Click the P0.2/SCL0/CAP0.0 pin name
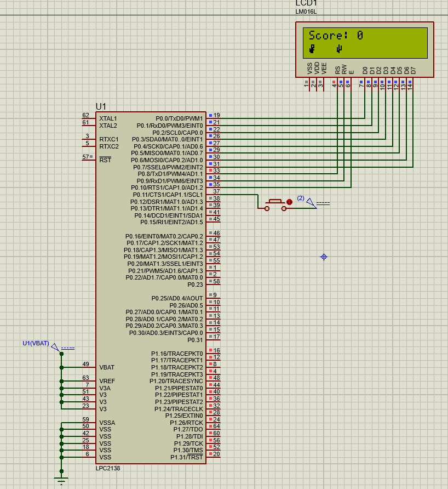Image resolution: width=448 pixels, height=489 pixels. [177, 133]
